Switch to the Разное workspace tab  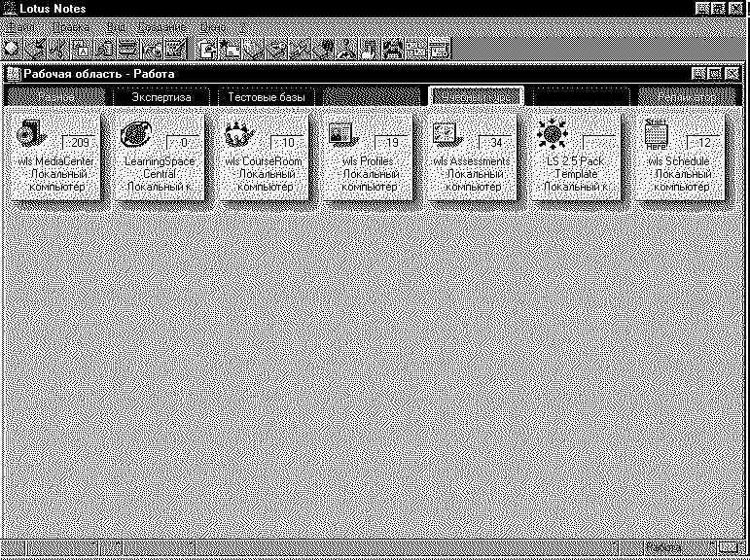(55, 97)
